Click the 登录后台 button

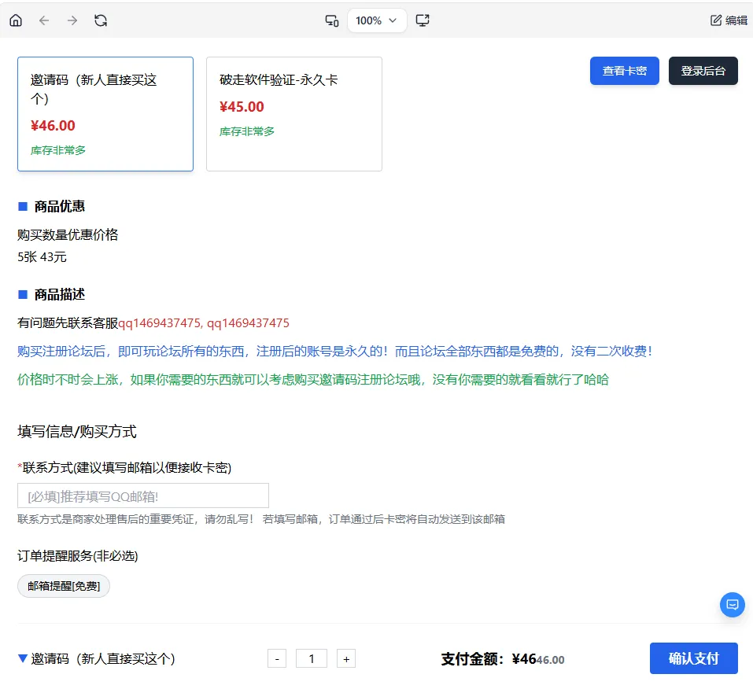703,70
